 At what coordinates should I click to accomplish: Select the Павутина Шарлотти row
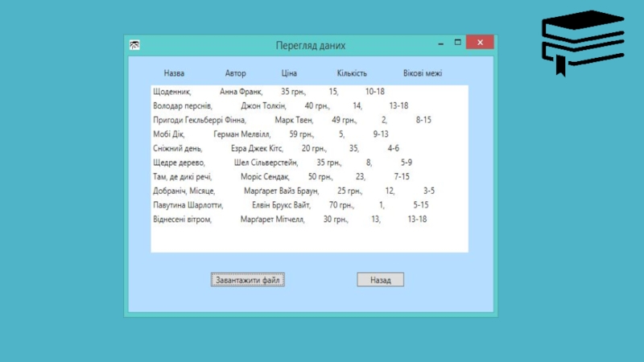tap(309, 205)
